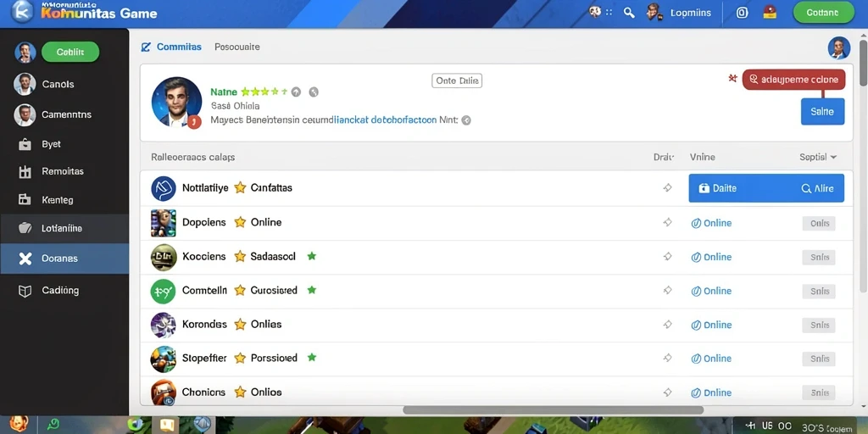Open search magnifier in top bar
The width and height of the screenshot is (868, 434).
[x=629, y=13]
